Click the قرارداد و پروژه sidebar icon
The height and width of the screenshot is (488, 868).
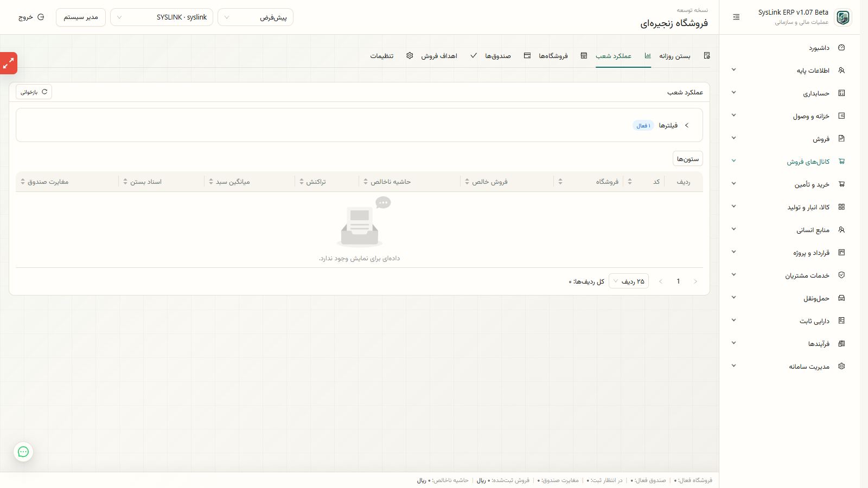[841, 253]
